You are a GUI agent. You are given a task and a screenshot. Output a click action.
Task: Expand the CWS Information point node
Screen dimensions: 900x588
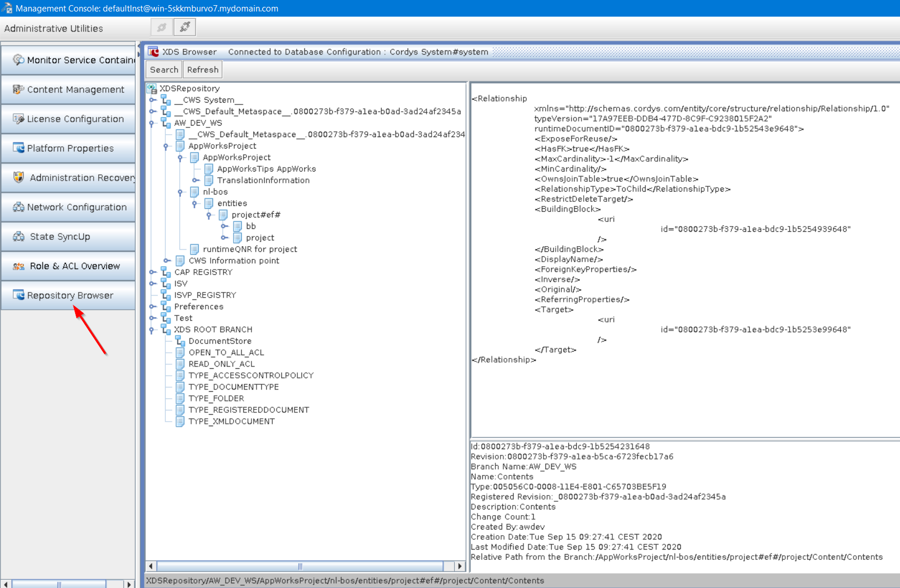point(166,260)
